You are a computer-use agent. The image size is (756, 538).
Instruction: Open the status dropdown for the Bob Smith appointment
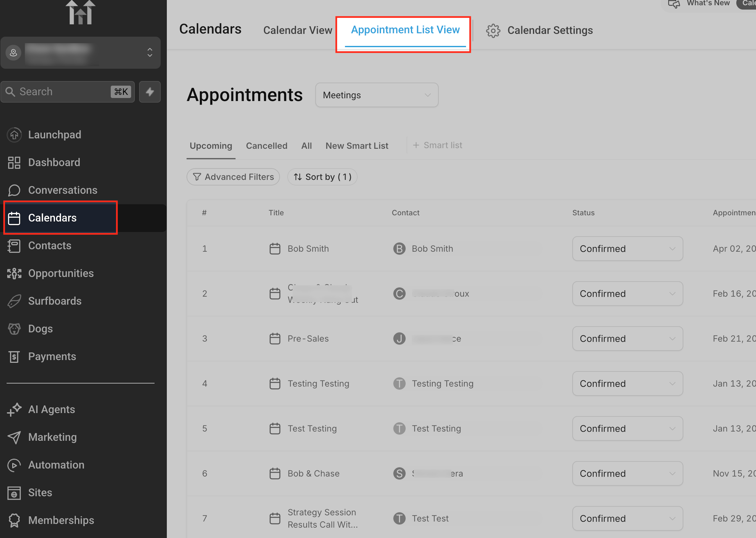(x=627, y=249)
